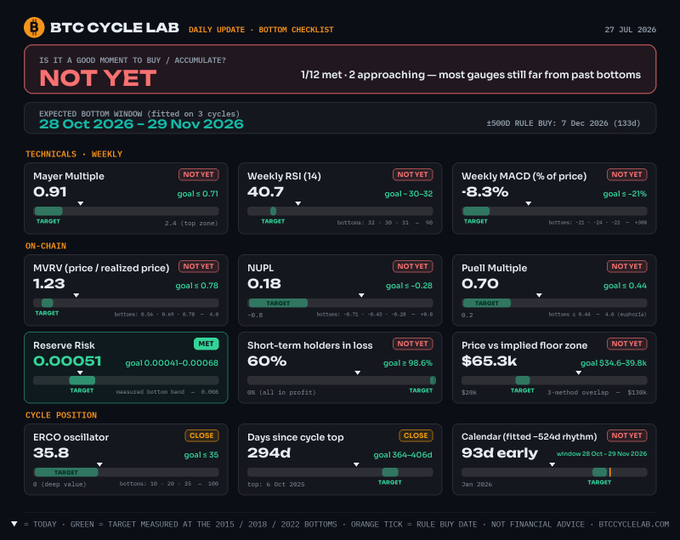Click the ±500D RULE BUY date text
Screen dimensions: 680x540
[563, 123]
